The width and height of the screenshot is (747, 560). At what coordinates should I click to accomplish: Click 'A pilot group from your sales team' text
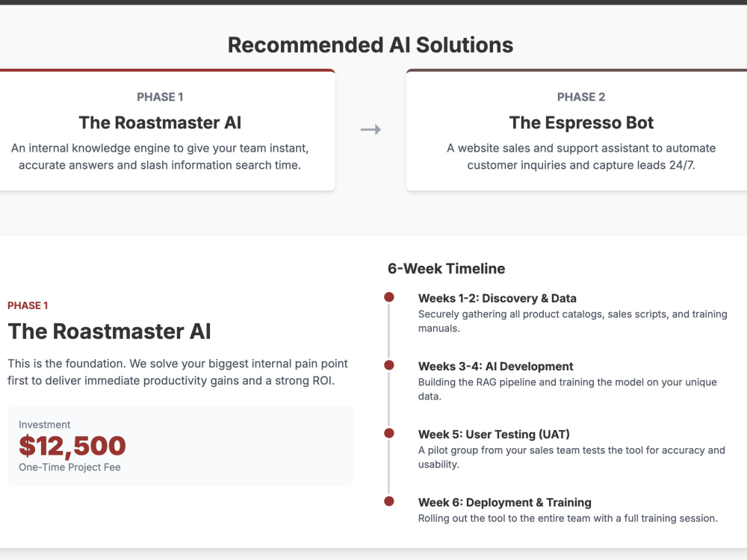[571, 458]
